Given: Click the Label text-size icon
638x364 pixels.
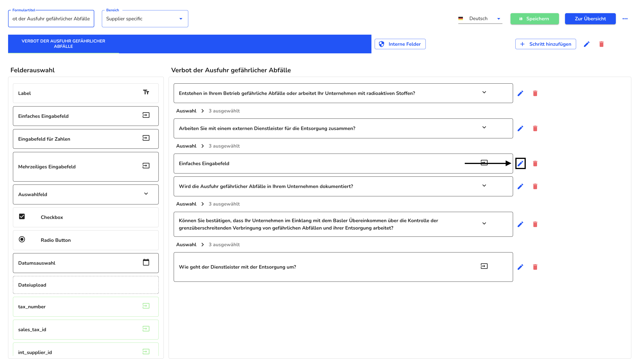Looking at the screenshot, I should [146, 92].
